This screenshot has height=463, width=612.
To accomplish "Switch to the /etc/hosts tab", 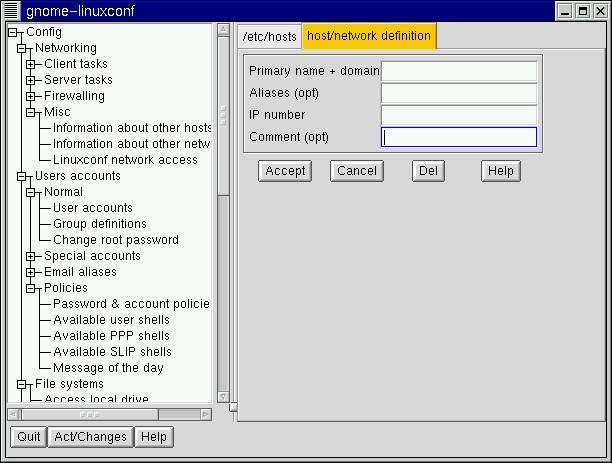I will 270,37.
